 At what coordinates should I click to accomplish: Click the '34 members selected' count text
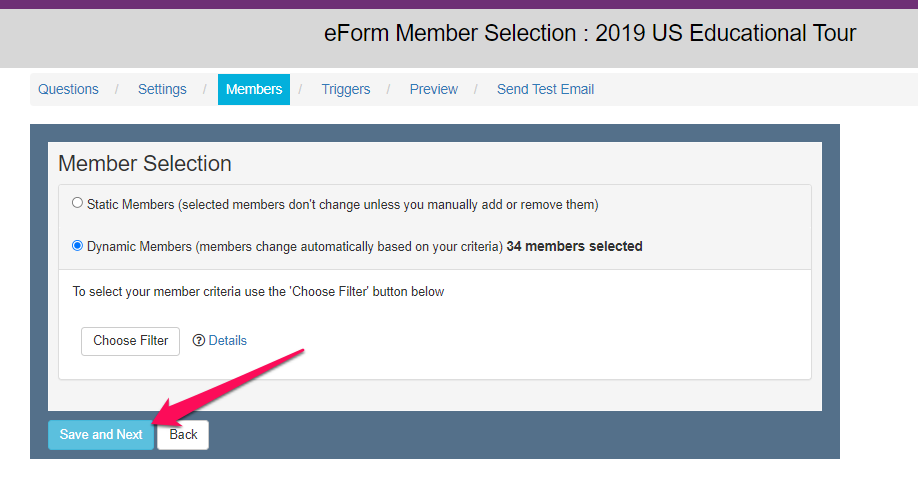574,246
